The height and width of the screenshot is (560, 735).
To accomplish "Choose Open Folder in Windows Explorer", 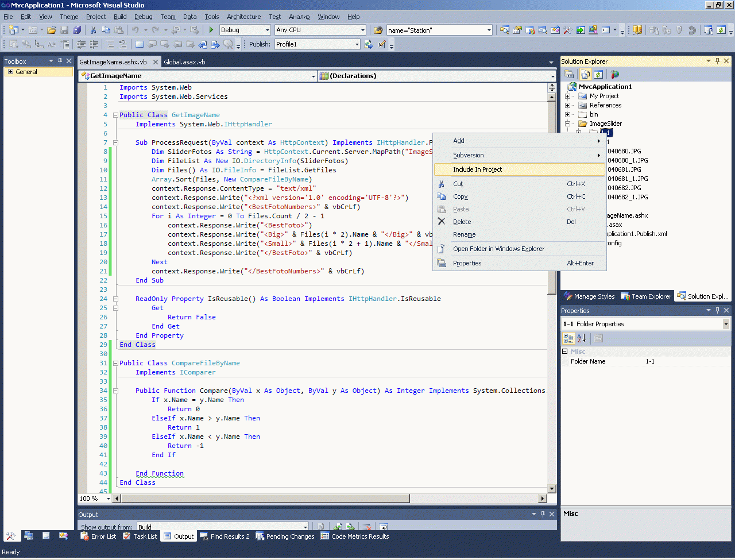I will [x=498, y=249].
